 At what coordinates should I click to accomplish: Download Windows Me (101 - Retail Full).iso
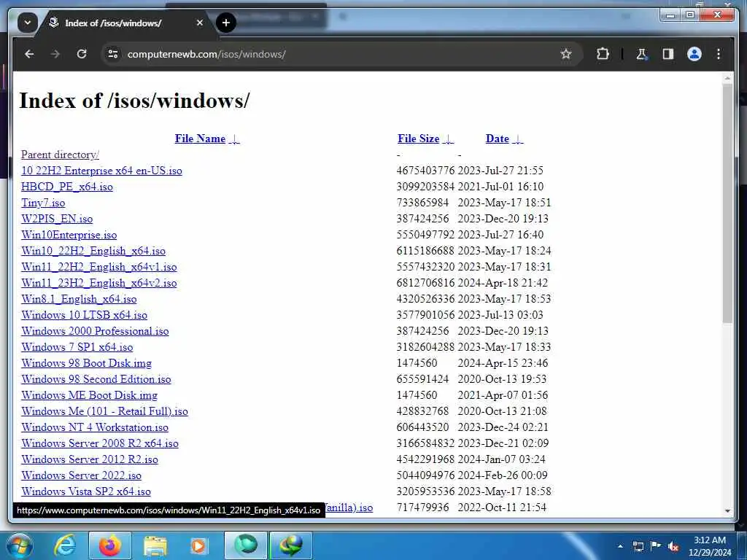(x=104, y=411)
